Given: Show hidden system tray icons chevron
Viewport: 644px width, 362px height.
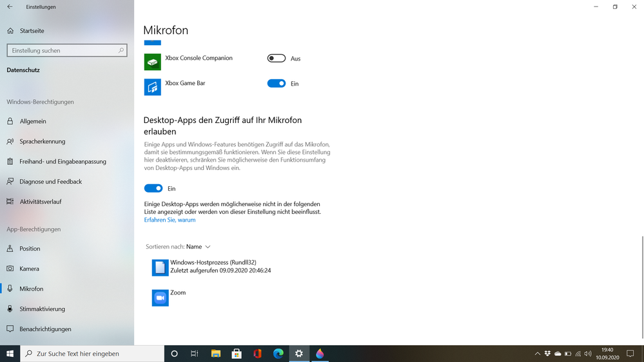Looking at the screenshot, I should 538,354.
